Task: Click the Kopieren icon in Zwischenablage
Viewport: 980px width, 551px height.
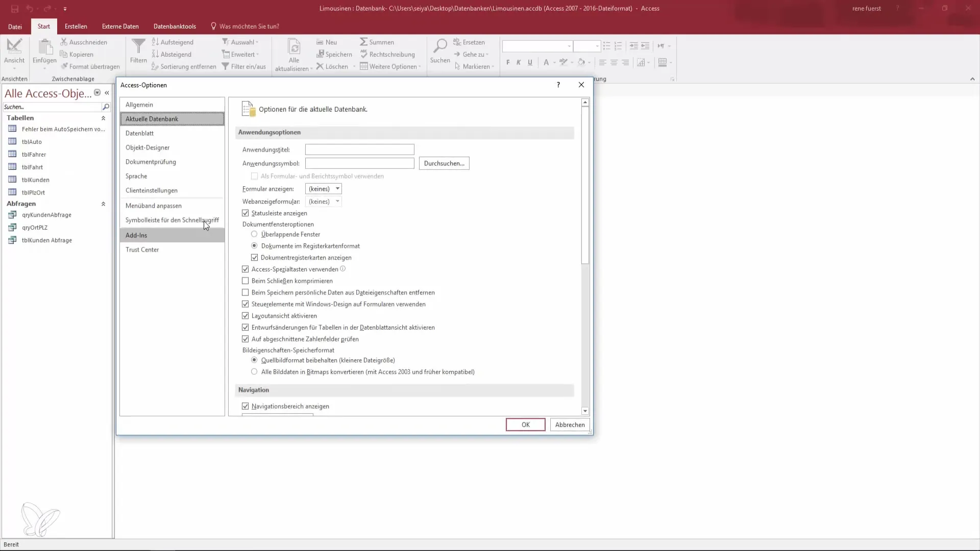Action: point(64,54)
